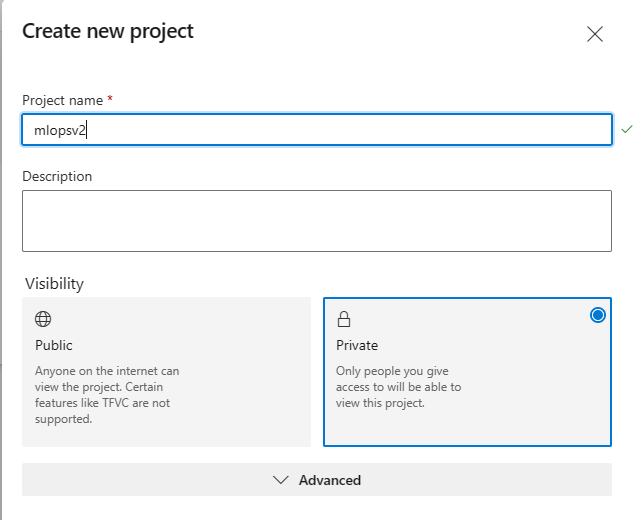Focus the Project name input field
This screenshot has width=634, height=520.
click(x=316, y=130)
